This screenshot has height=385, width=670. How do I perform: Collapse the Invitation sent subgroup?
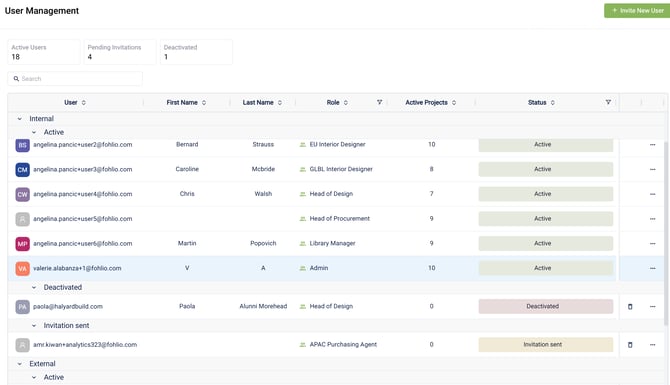(x=34, y=326)
